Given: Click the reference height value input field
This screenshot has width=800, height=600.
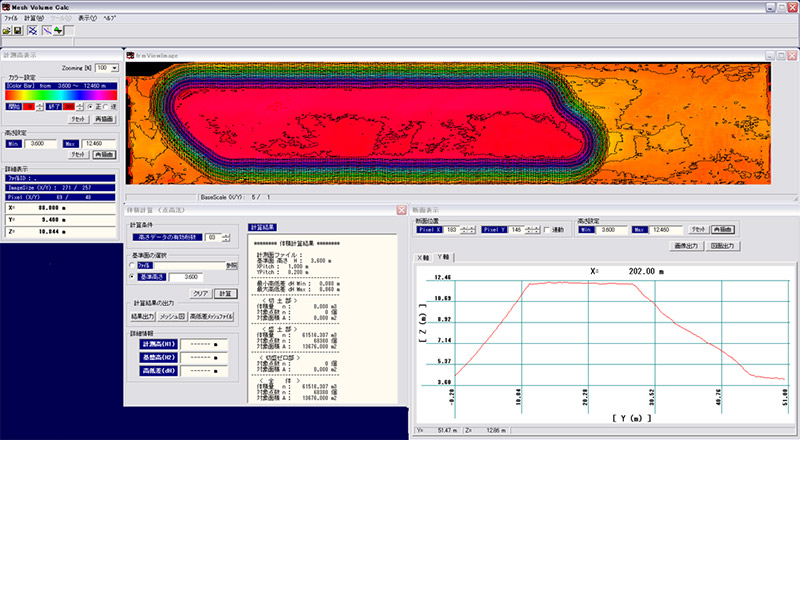Looking at the screenshot, I should tap(188, 277).
